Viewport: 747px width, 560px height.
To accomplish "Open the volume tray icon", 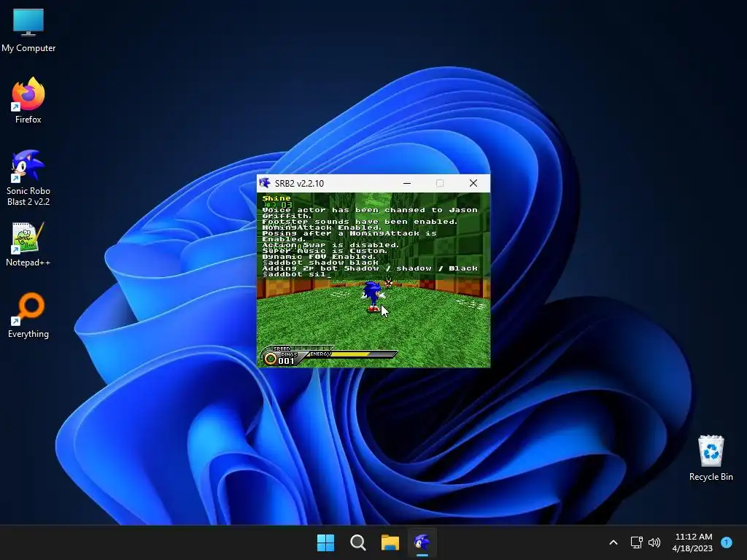I will 654,542.
